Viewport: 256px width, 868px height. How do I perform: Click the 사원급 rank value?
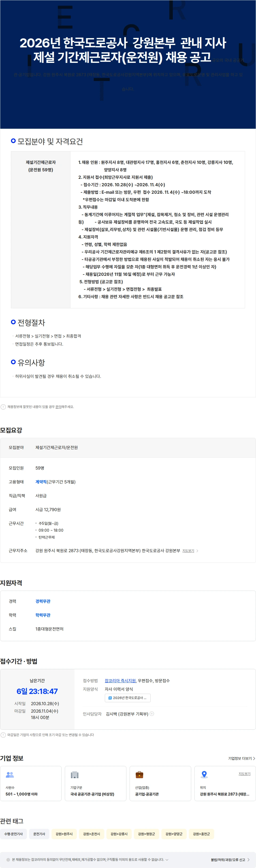click(x=41, y=496)
